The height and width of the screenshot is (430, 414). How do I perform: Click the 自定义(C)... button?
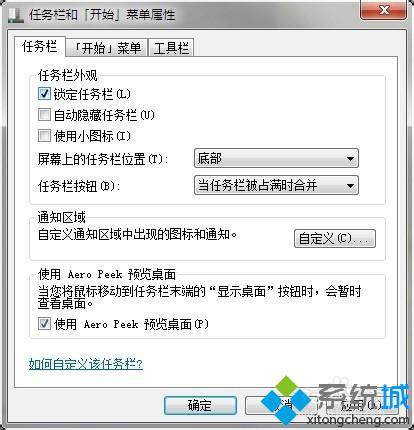point(335,238)
